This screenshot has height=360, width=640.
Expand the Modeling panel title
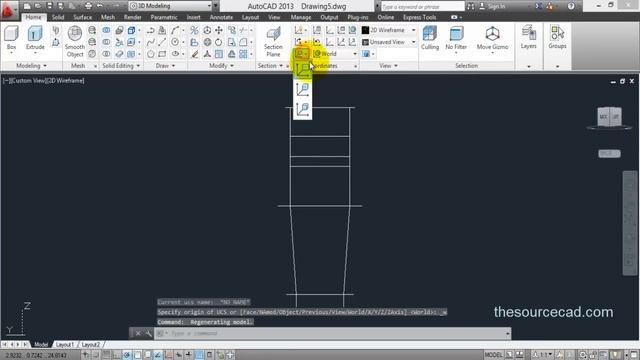(32, 66)
